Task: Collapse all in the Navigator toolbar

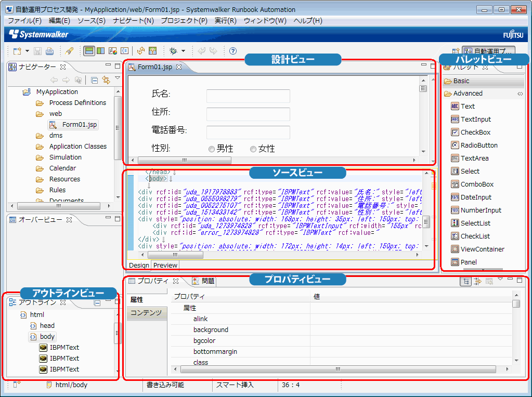Action: pos(95,81)
